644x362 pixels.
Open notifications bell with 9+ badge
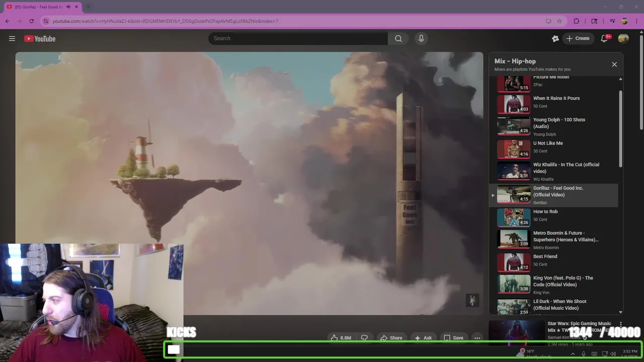point(605,38)
